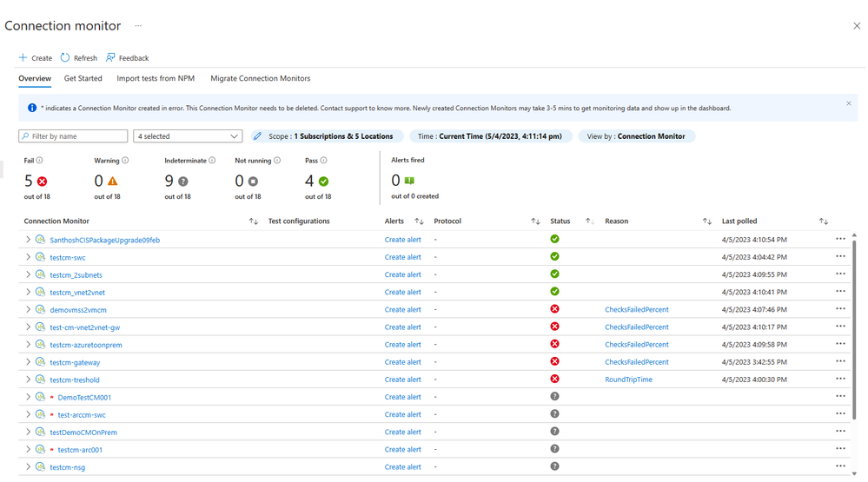
Task: Click the grey indeterminate status icon for testcm-arc001
Action: [x=554, y=449]
